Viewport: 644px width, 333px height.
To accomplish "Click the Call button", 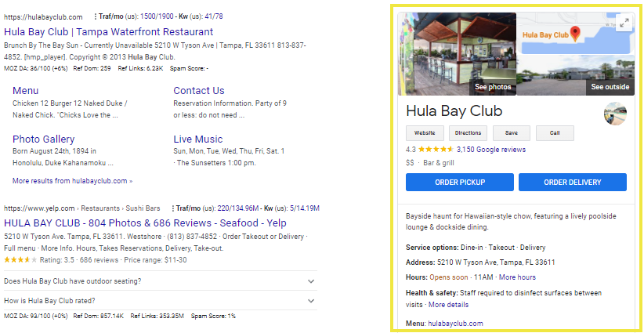I will click(x=555, y=133).
